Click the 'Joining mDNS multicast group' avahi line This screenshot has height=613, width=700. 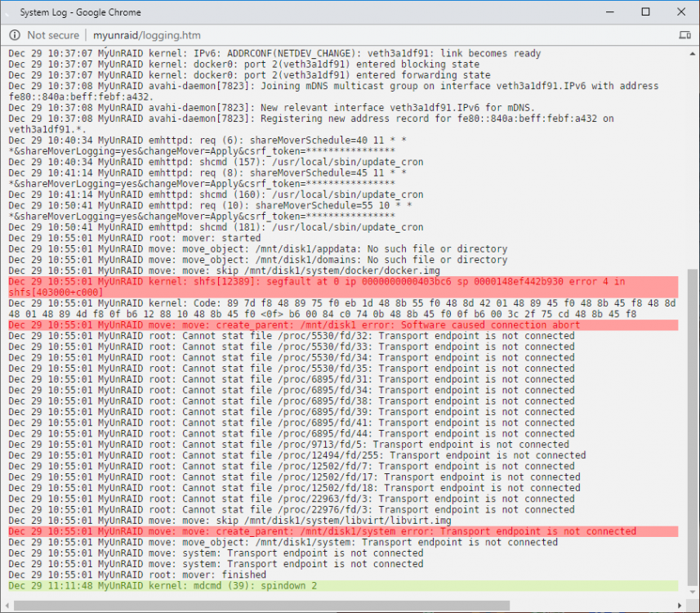[333, 92]
